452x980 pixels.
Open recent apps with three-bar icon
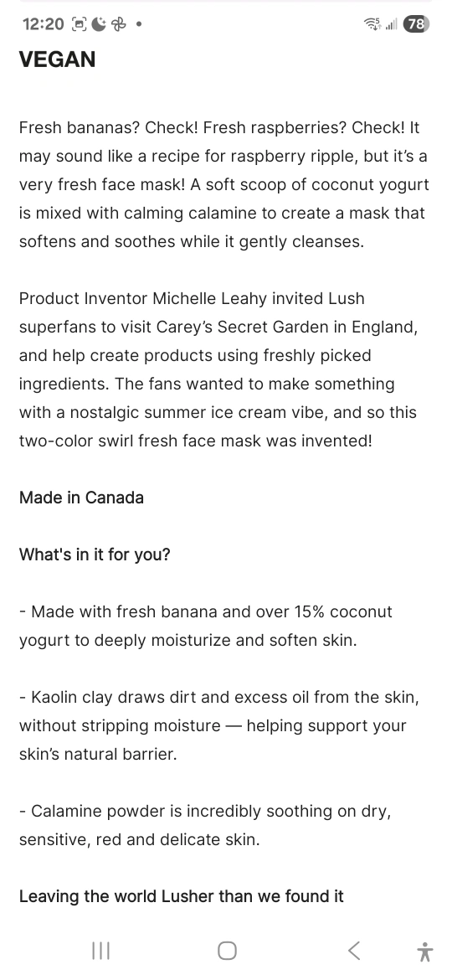click(x=100, y=951)
